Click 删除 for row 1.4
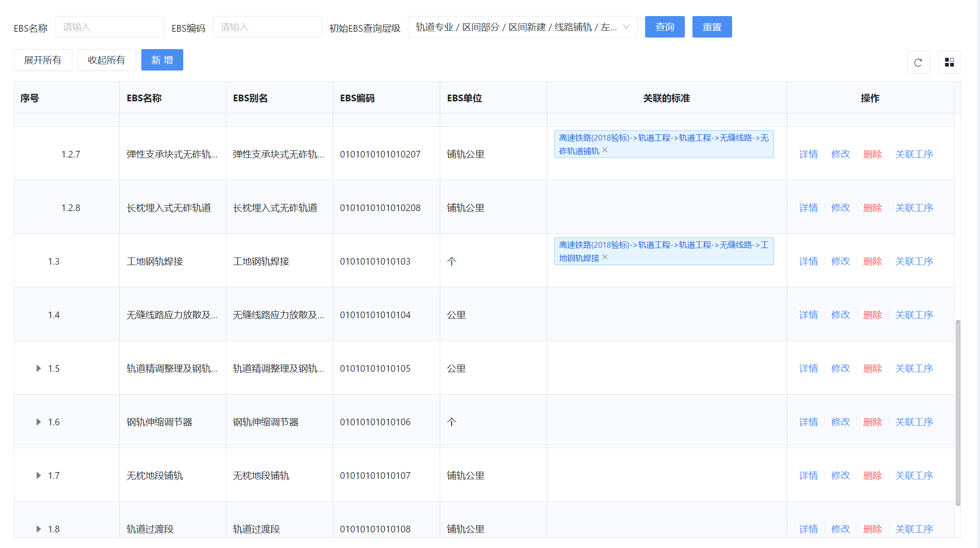 tap(873, 315)
